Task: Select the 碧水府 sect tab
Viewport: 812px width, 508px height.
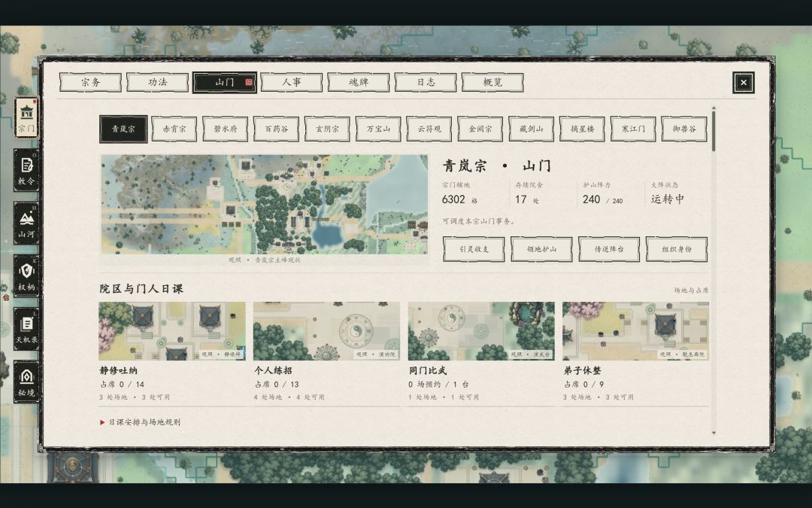Action: 226,129
